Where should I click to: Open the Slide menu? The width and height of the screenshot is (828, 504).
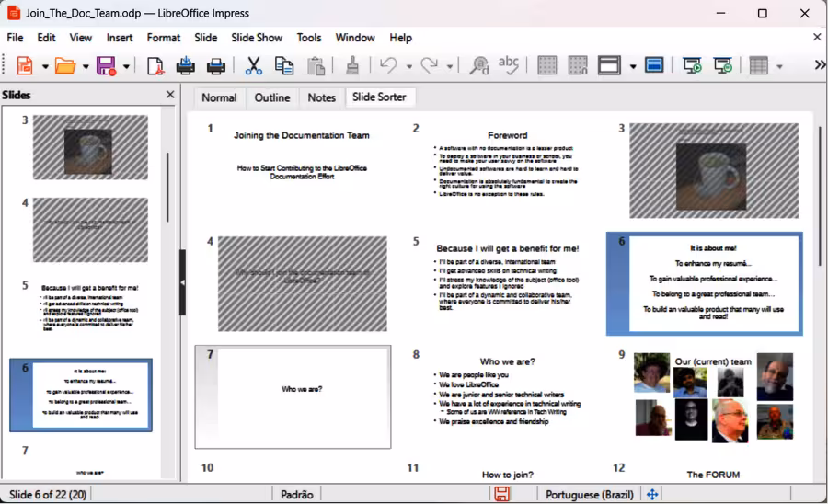[x=205, y=38]
